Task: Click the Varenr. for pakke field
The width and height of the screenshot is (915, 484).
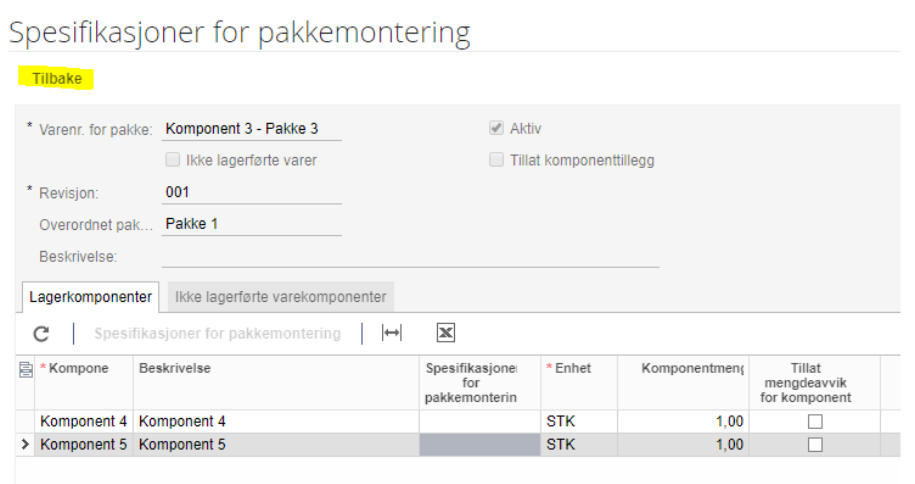Action: 252,128
